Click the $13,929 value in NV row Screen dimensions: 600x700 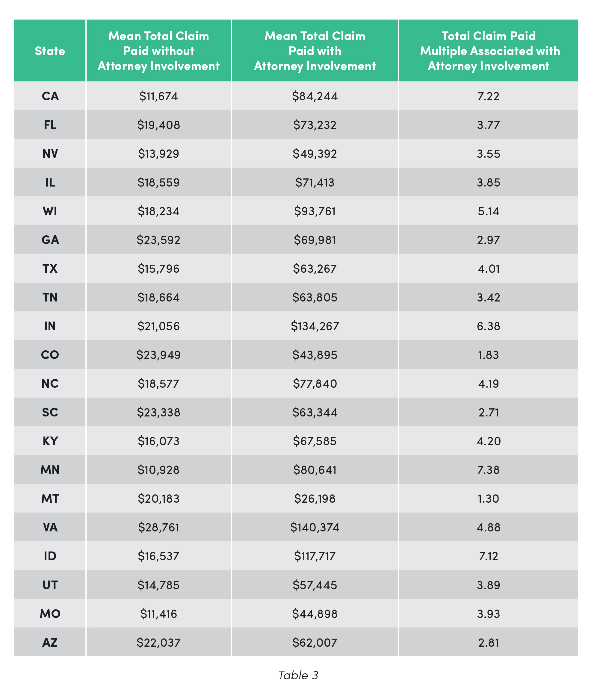point(158,154)
